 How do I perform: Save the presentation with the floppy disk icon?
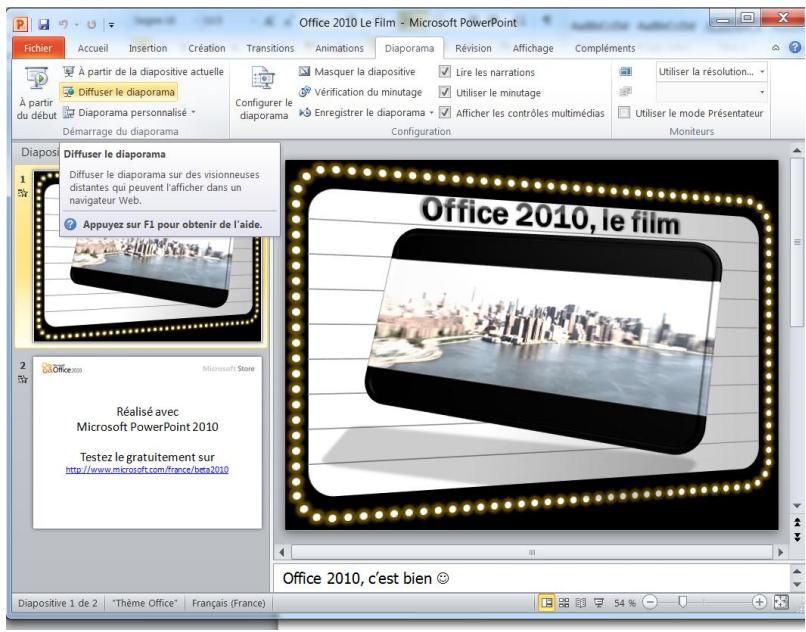pos(44,24)
